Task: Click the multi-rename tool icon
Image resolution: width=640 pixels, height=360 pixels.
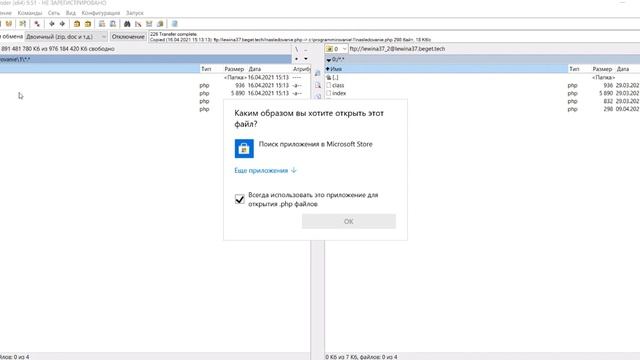Action: click(138, 24)
